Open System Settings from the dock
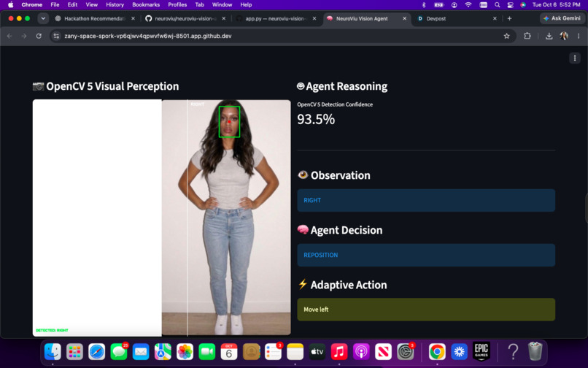588x368 pixels. pyautogui.click(x=405, y=352)
